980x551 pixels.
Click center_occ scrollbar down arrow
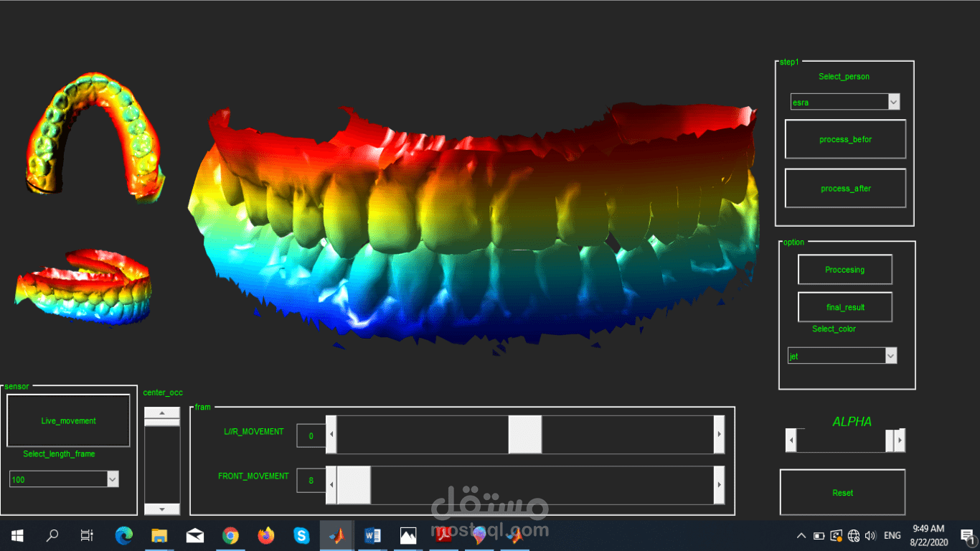(x=162, y=509)
